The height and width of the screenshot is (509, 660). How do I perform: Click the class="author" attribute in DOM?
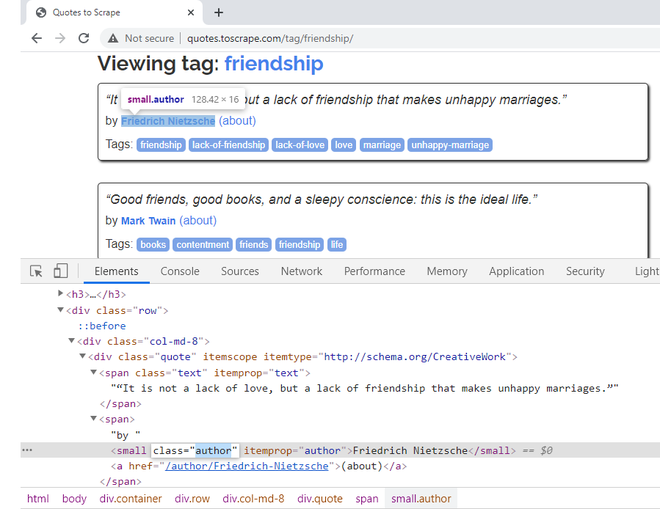(195, 450)
